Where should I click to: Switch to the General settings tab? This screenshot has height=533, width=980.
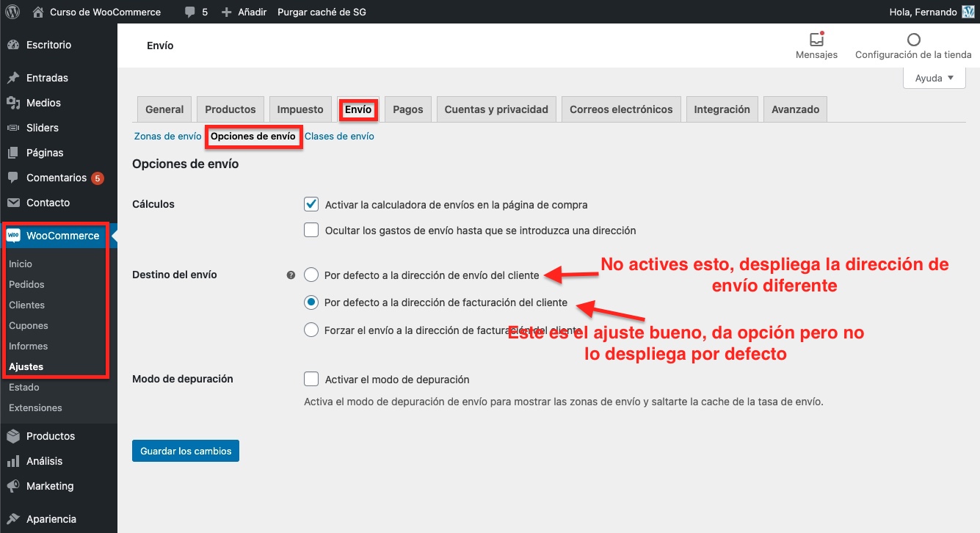(164, 109)
